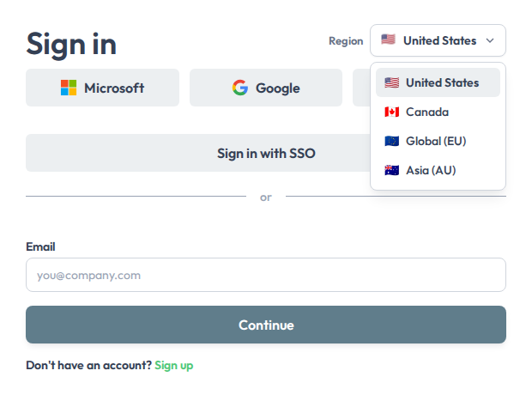The image size is (532, 395).
Task: Sign in with the Google button
Action: click(266, 88)
